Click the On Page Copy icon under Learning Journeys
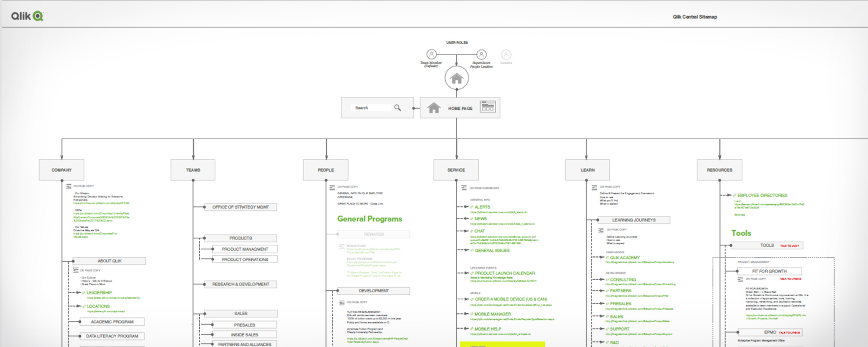868x347 pixels. (601, 230)
